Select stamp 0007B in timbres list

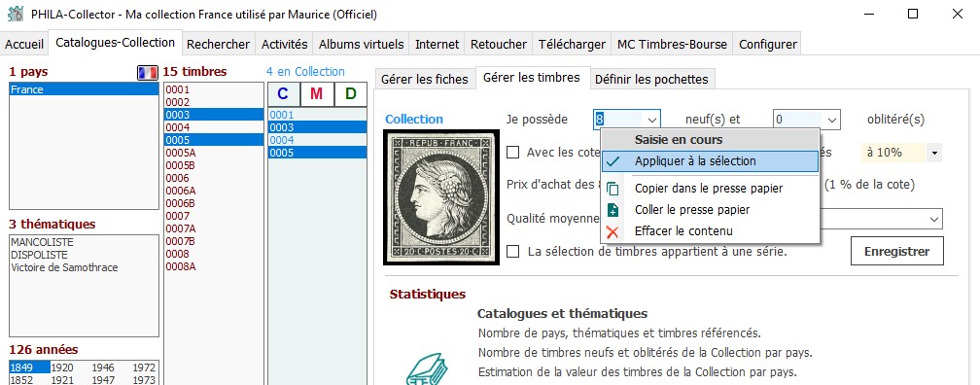tap(214, 242)
